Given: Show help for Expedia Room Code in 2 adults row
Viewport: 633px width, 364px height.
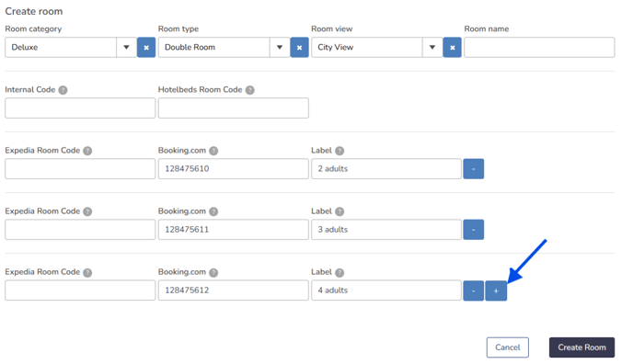Looking at the screenshot, I should pos(87,151).
